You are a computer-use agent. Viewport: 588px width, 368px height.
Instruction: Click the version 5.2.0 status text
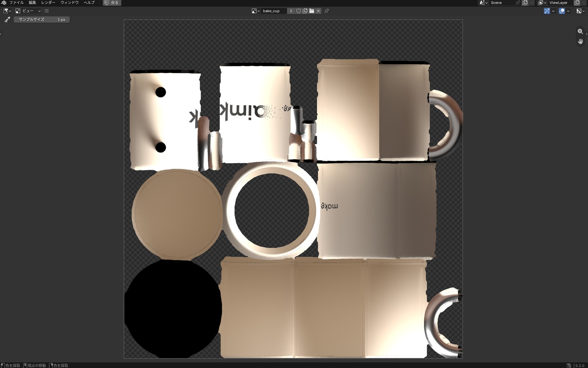tap(580, 365)
